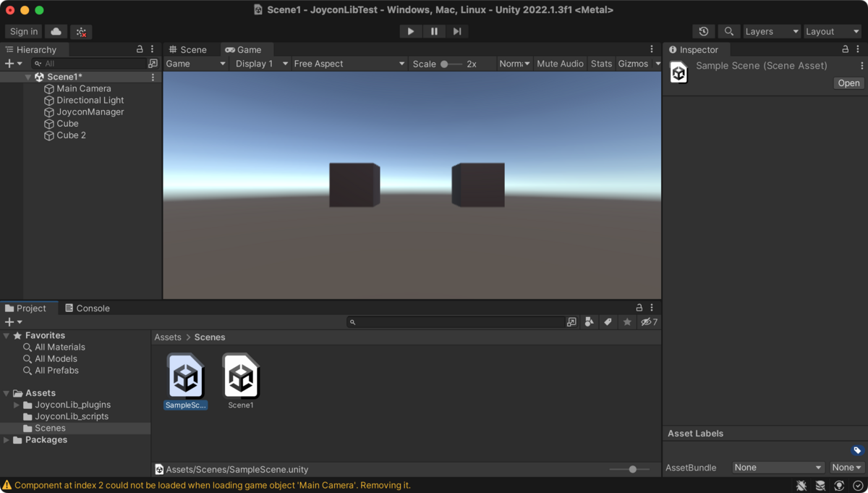Screen dimensions: 868x493
Task: Open the Layers dropdown
Action: coord(772,31)
